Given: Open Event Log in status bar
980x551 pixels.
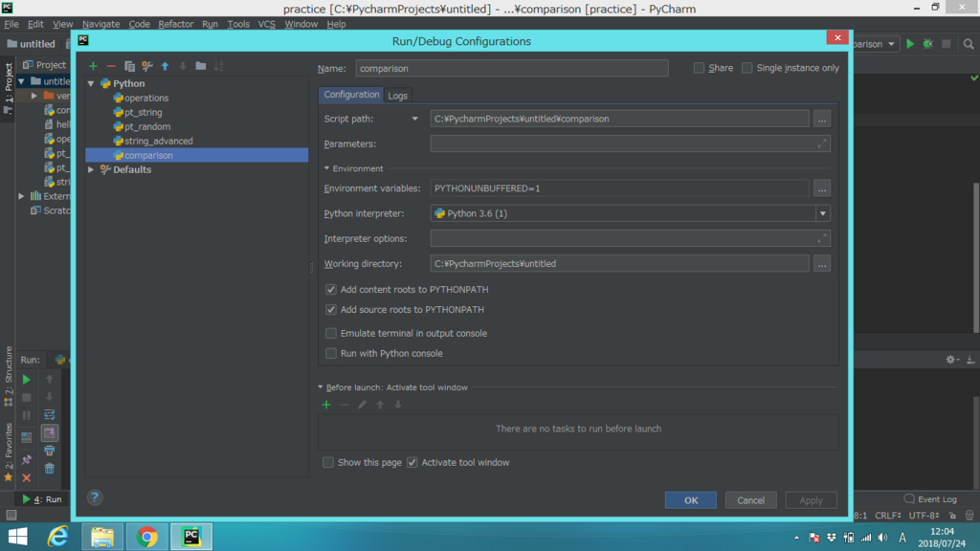Looking at the screenshot, I should click(930, 499).
